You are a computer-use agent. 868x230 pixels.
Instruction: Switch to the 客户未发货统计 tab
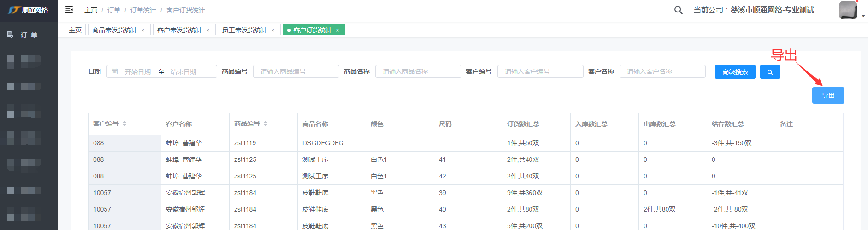pyautogui.click(x=179, y=30)
